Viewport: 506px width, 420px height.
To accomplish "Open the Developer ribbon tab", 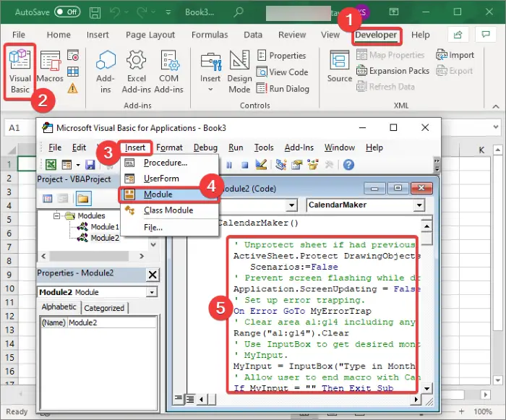I will click(x=376, y=35).
